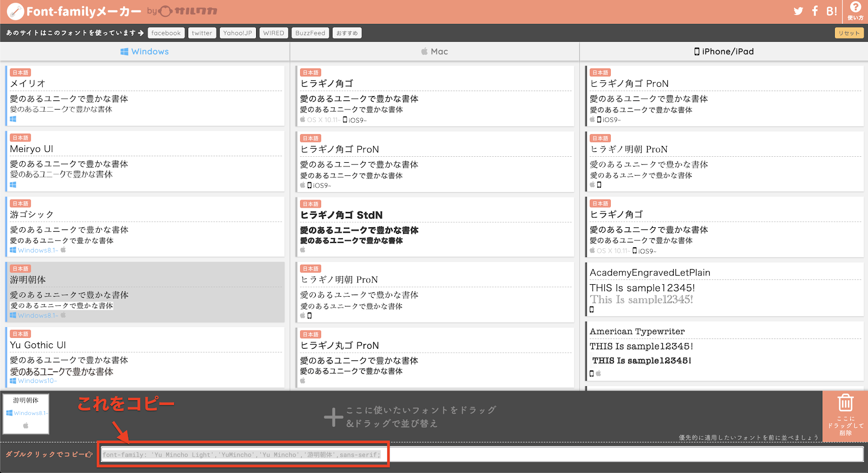868x473 pixels.
Task: Apply the twitter font preset
Action: [202, 33]
